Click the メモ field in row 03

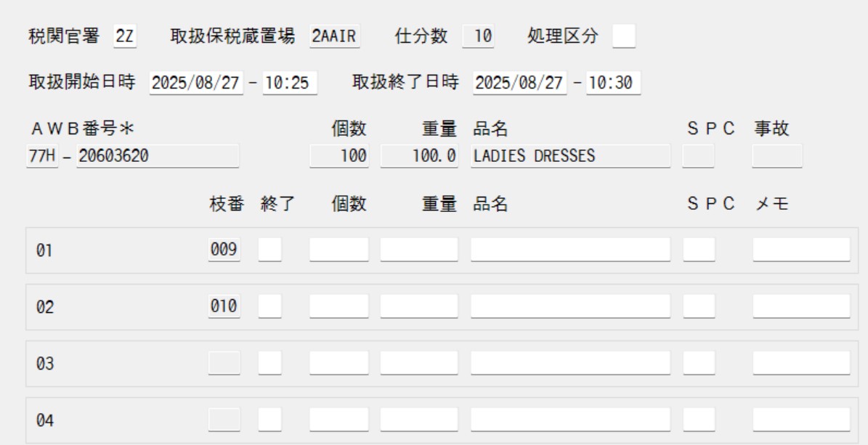800,362
